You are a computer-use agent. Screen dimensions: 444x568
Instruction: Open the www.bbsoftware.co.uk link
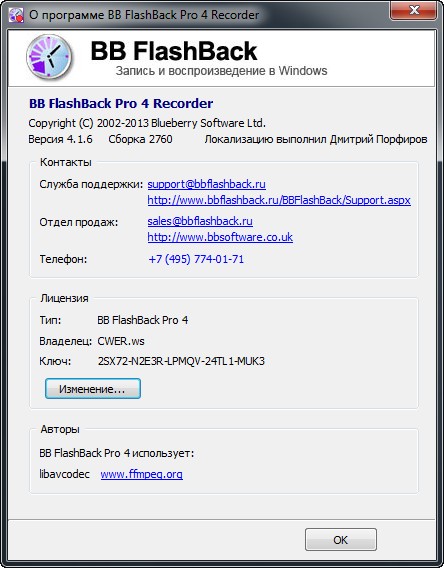tap(220, 237)
